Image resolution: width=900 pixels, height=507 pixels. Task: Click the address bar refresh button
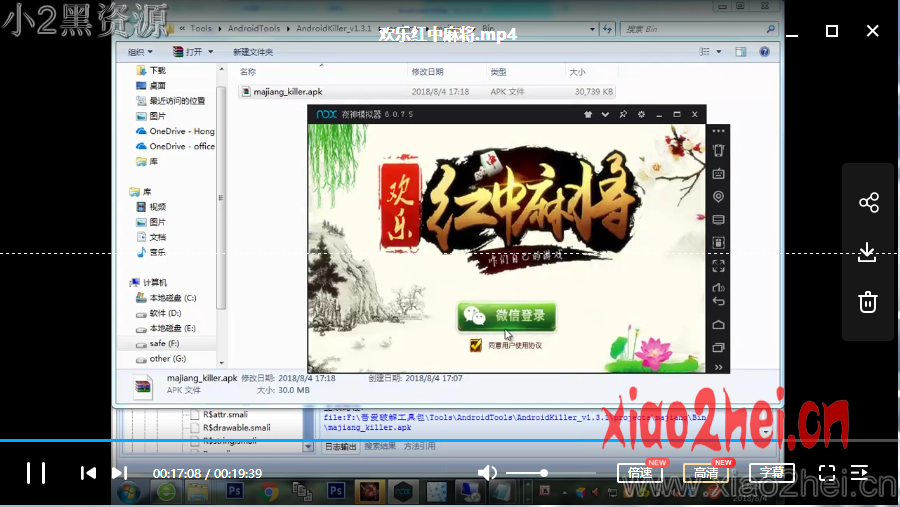click(x=607, y=29)
